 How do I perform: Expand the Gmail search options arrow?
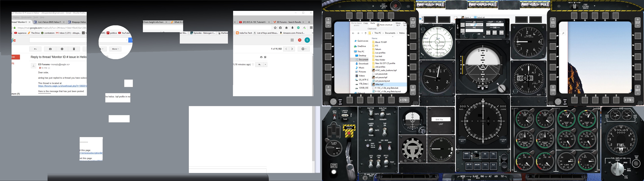tap(127, 40)
